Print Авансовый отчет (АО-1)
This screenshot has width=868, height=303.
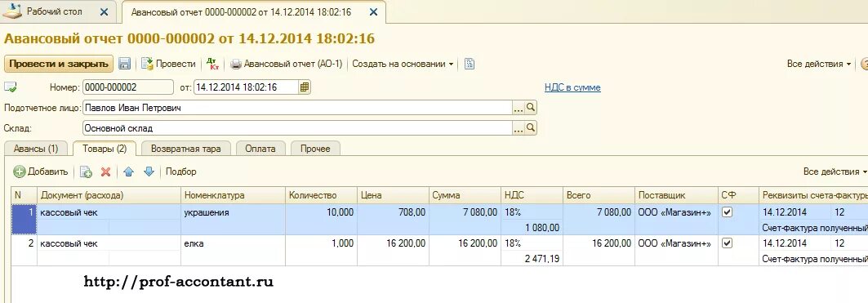point(287,64)
